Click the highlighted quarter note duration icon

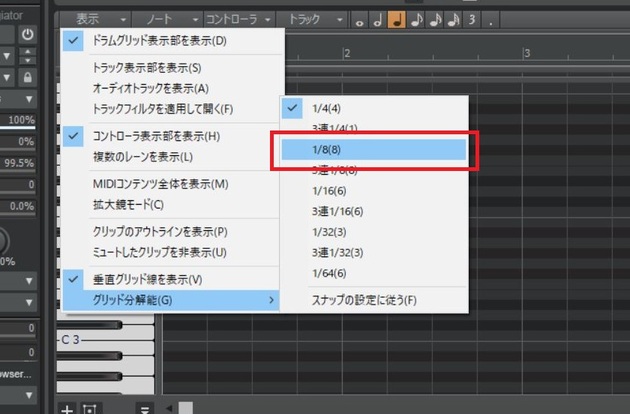coord(396,20)
